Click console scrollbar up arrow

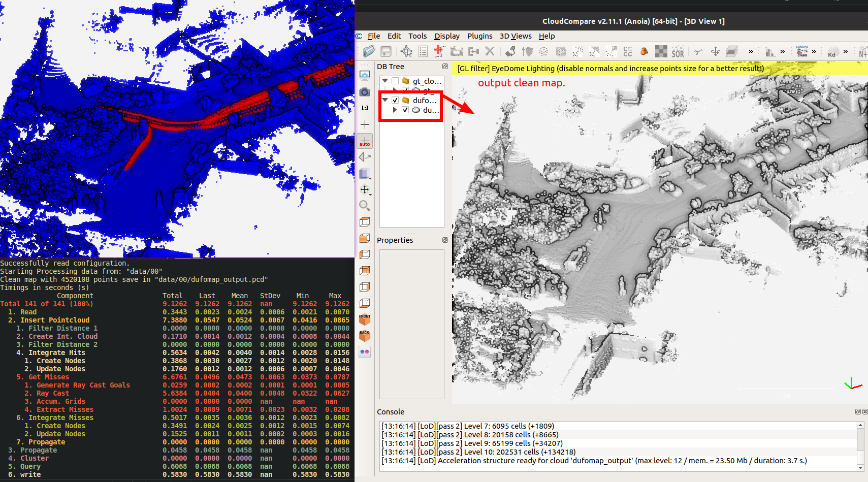point(860,425)
